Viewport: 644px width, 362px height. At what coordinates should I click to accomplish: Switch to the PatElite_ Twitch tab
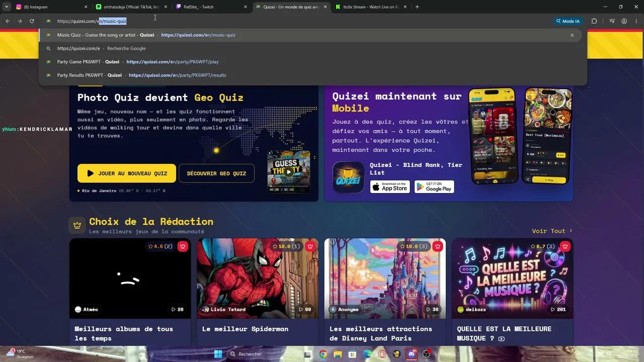click(x=211, y=7)
